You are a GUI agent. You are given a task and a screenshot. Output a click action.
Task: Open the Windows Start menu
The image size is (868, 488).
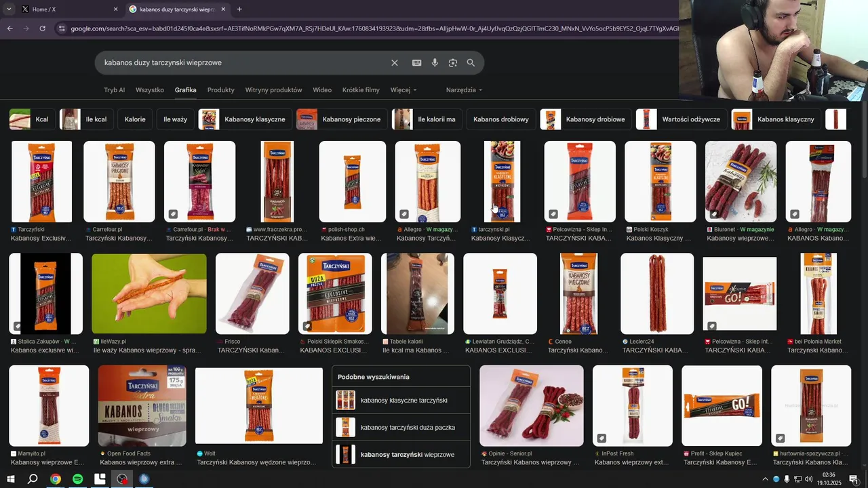(11, 479)
